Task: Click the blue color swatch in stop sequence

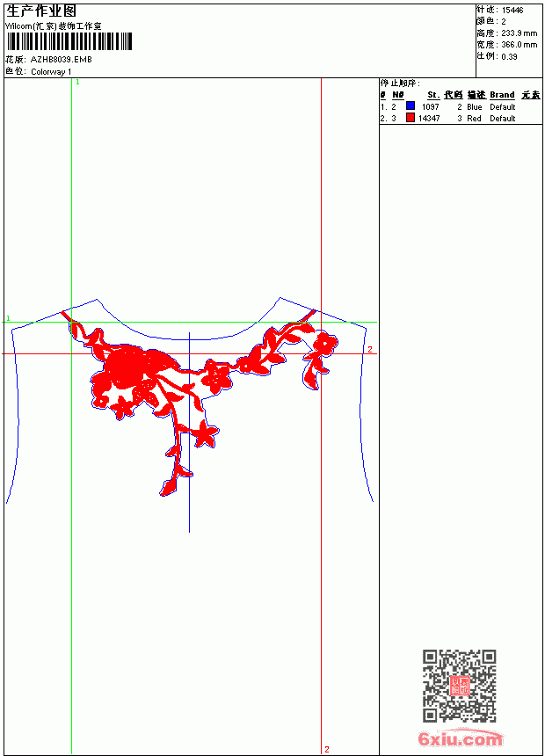Action: click(x=411, y=105)
